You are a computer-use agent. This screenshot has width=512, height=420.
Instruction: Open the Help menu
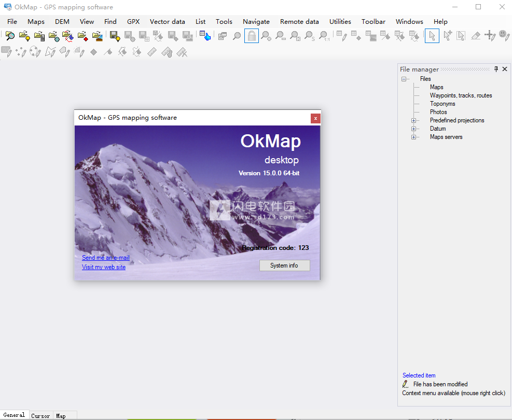click(x=440, y=22)
